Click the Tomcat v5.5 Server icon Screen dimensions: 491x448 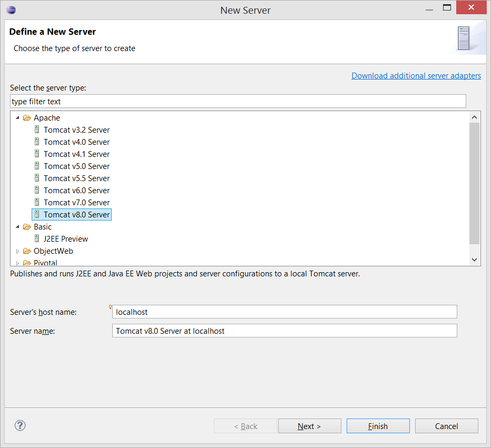[x=37, y=178]
